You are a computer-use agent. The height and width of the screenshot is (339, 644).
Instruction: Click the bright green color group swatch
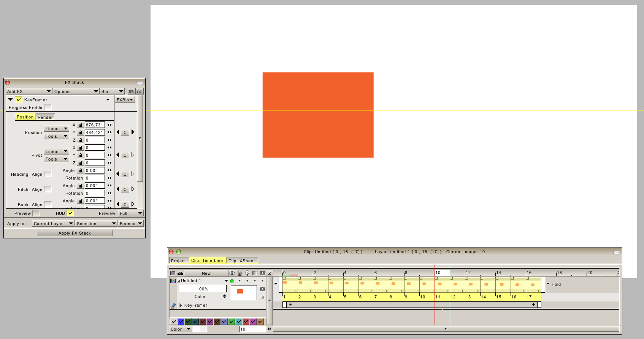pyautogui.click(x=232, y=322)
